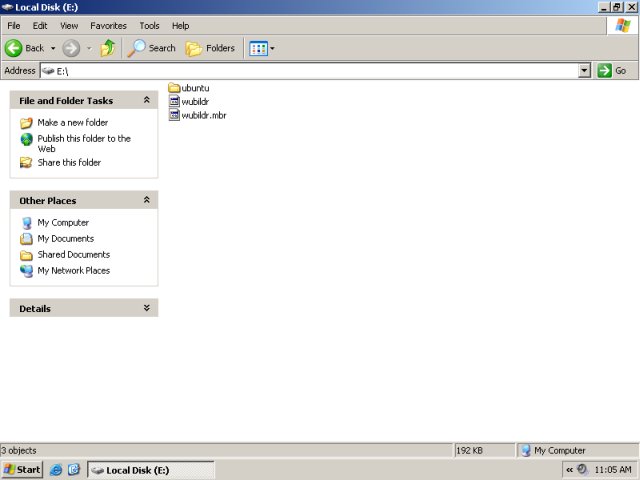Screen dimensions: 640x480
Task: Click the Share this folder icon
Action: pyautogui.click(x=26, y=162)
